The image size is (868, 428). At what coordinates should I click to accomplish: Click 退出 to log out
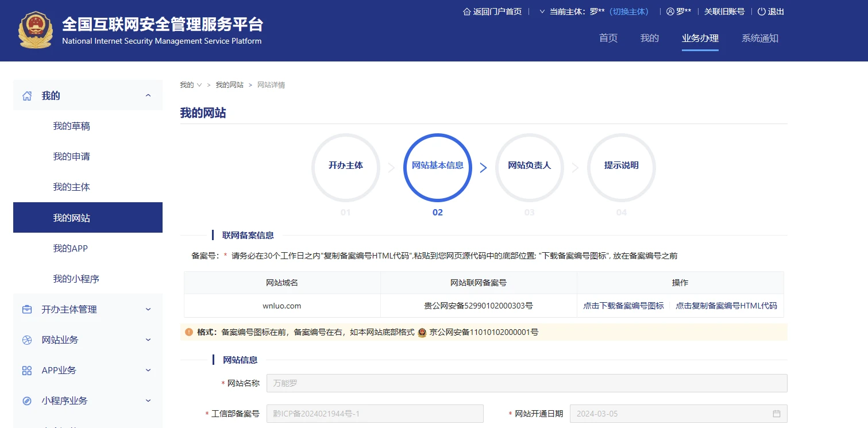[776, 11]
